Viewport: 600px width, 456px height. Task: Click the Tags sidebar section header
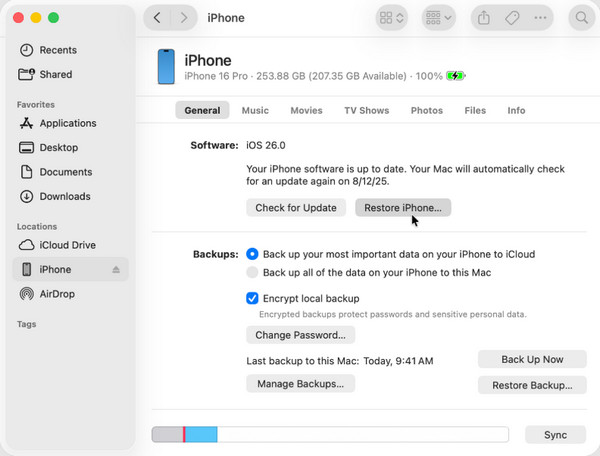(x=26, y=324)
